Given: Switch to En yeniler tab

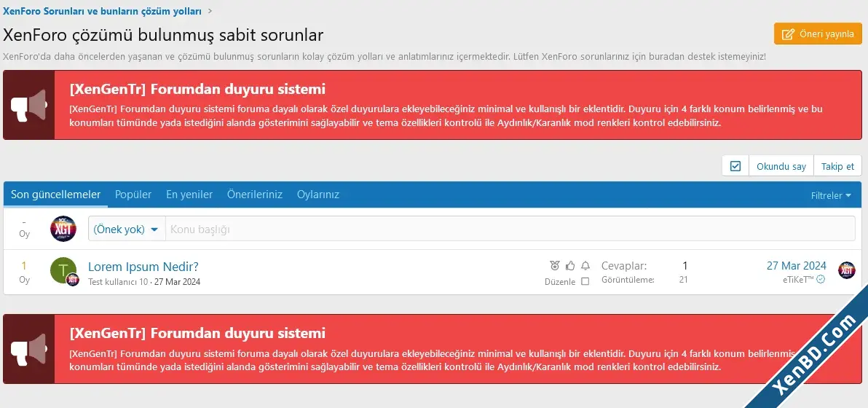Looking at the screenshot, I should 189,195.
